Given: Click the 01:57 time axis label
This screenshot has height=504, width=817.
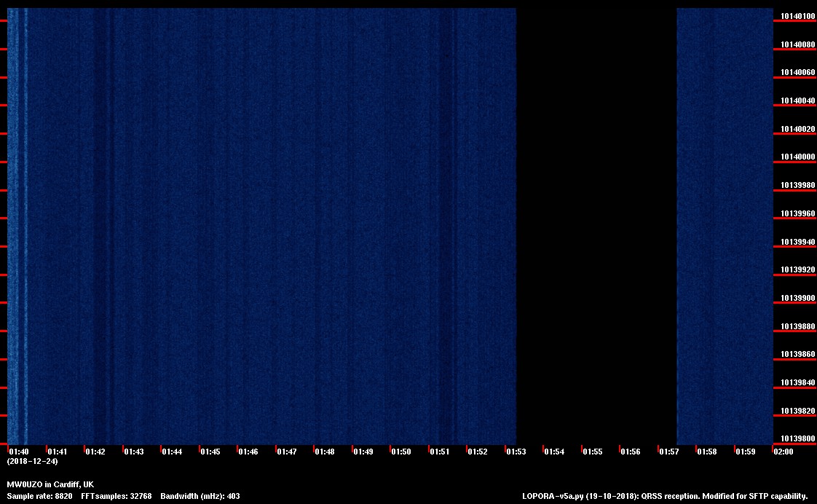Looking at the screenshot, I should (669, 452).
